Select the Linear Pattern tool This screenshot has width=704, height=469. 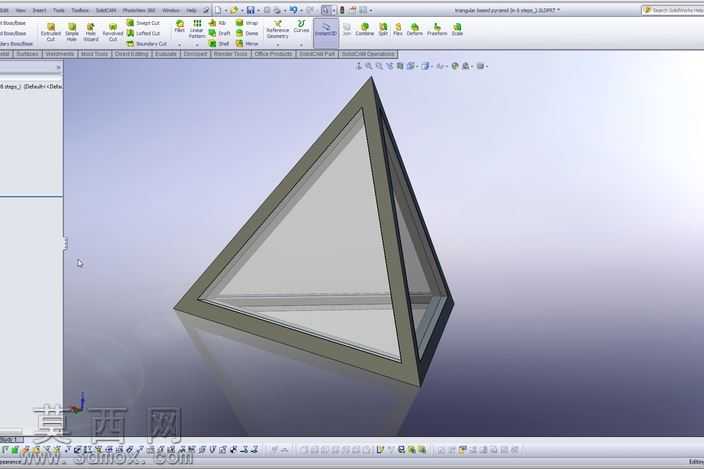pyautogui.click(x=197, y=28)
